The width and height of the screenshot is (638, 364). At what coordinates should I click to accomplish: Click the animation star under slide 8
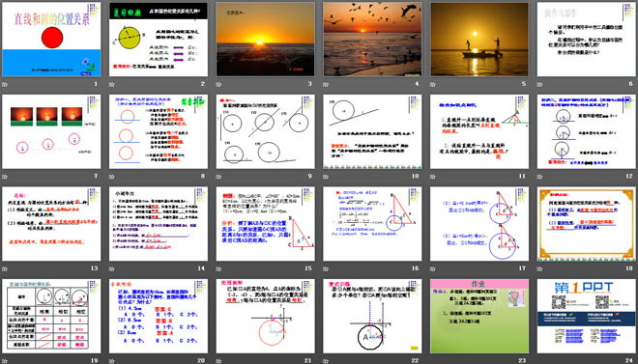[112, 177]
